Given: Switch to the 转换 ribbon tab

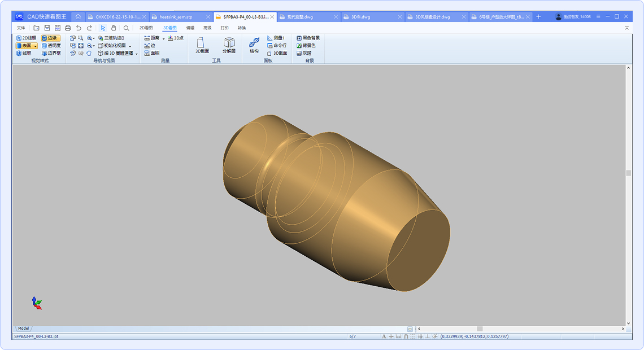Looking at the screenshot, I should [x=242, y=28].
